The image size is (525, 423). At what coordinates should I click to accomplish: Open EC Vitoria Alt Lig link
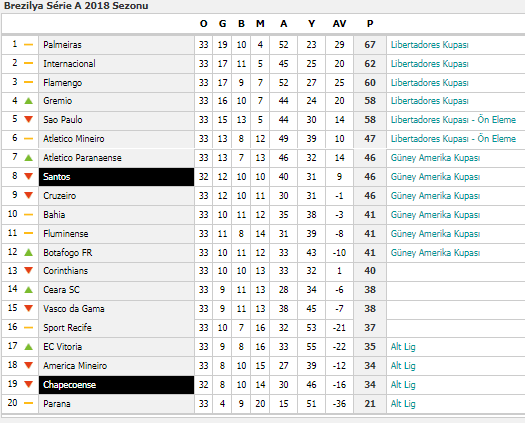coord(403,347)
